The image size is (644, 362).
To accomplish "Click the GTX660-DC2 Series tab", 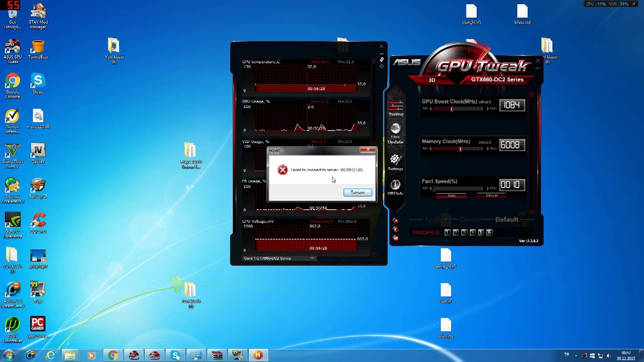I will tap(497, 79).
